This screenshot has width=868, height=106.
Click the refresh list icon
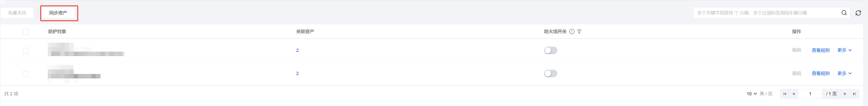click(x=858, y=13)
